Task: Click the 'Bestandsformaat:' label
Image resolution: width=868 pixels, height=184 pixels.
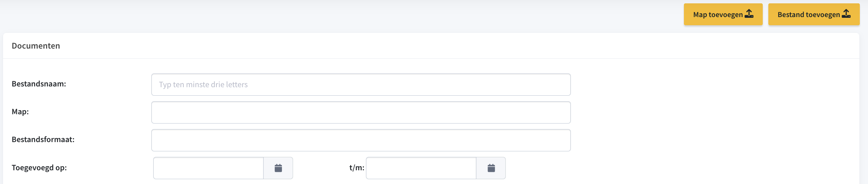Action: pos(43,139)
